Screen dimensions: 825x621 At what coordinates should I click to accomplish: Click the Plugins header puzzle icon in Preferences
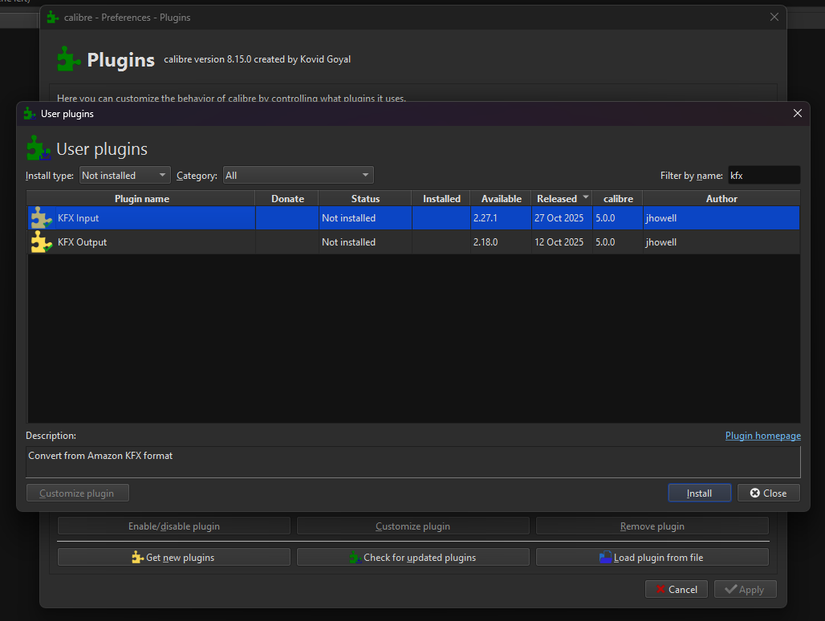point(68,59)
